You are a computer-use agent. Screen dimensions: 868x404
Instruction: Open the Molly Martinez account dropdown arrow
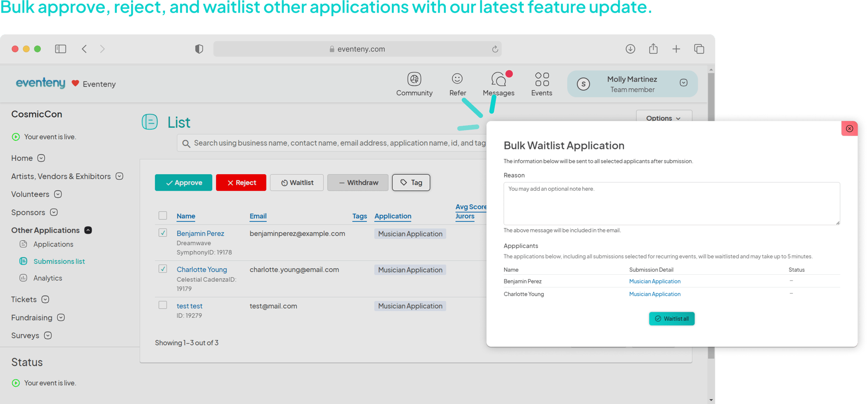coord(684,83)
